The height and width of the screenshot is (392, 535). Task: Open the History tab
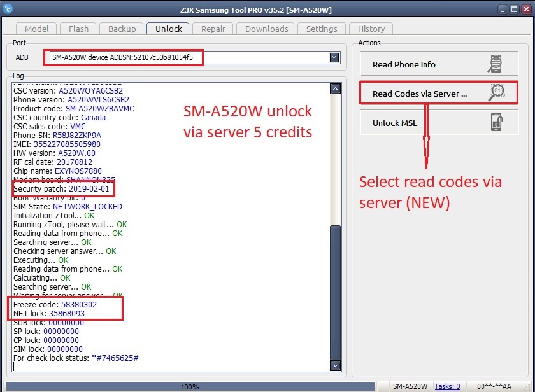[x=371, y=29]
